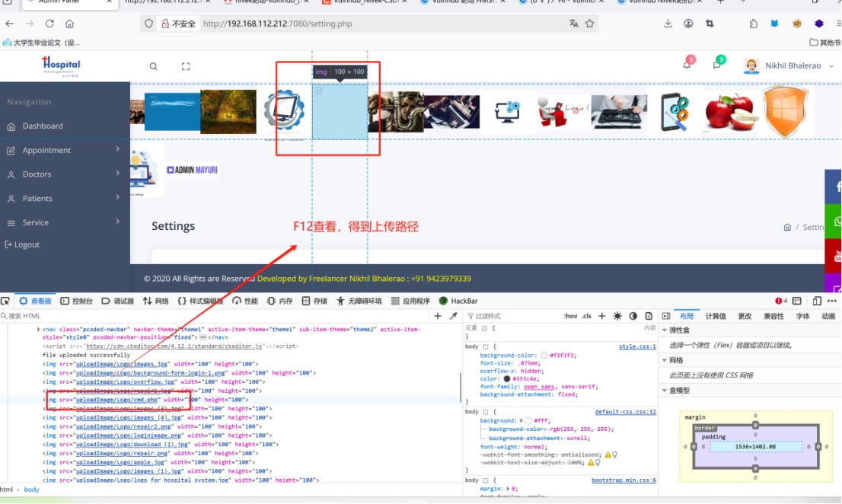Expand the Appointment sidebar menu
Screen dimensions: 842x504
point(65,150)
